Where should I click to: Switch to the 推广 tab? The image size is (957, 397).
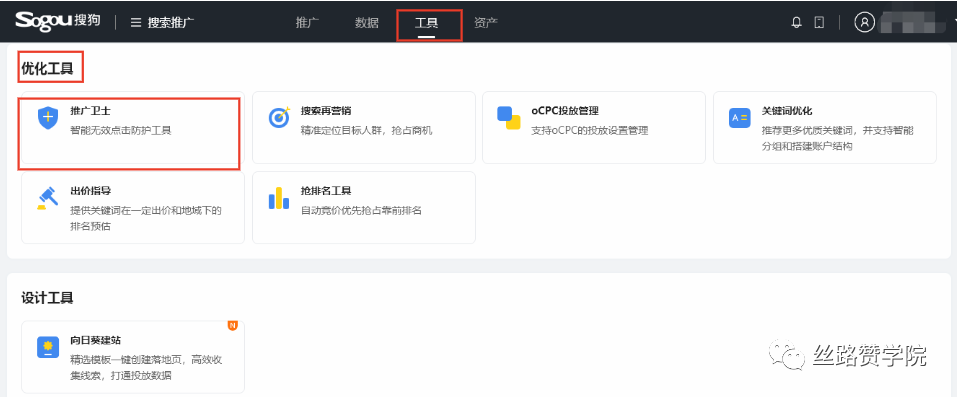coord(307,23)
